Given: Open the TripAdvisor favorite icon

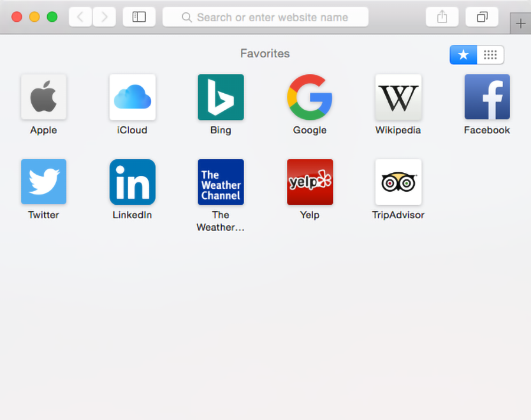Looking at the screenshot, I should [x=398, y=182].
